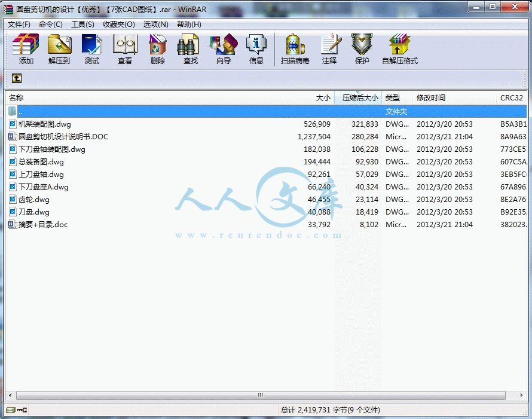Open the 帮助(H) menu
This screenshot has height=419, width=532.
(x=189, y=25)
